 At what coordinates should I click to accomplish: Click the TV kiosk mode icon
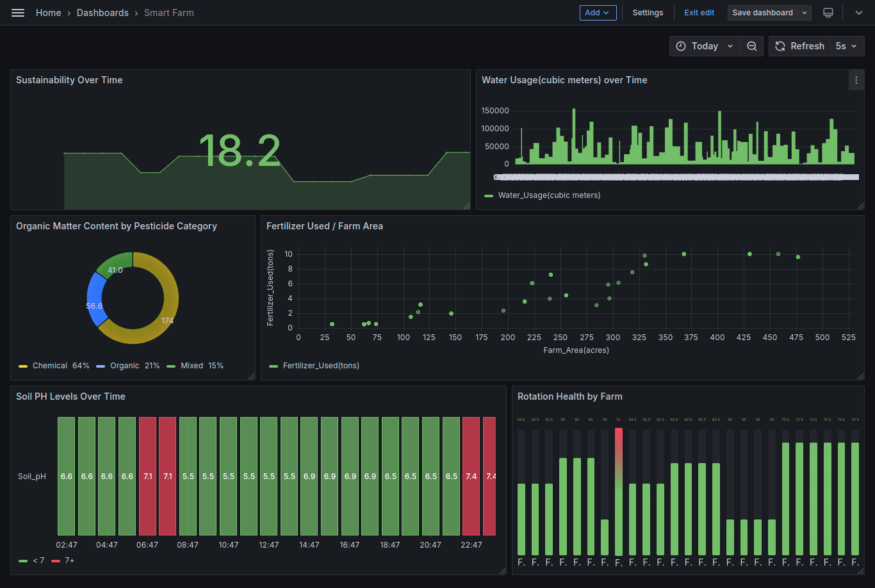[828, 13]
